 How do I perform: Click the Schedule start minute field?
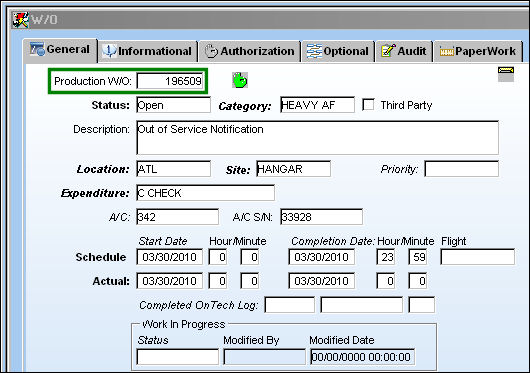249,257
